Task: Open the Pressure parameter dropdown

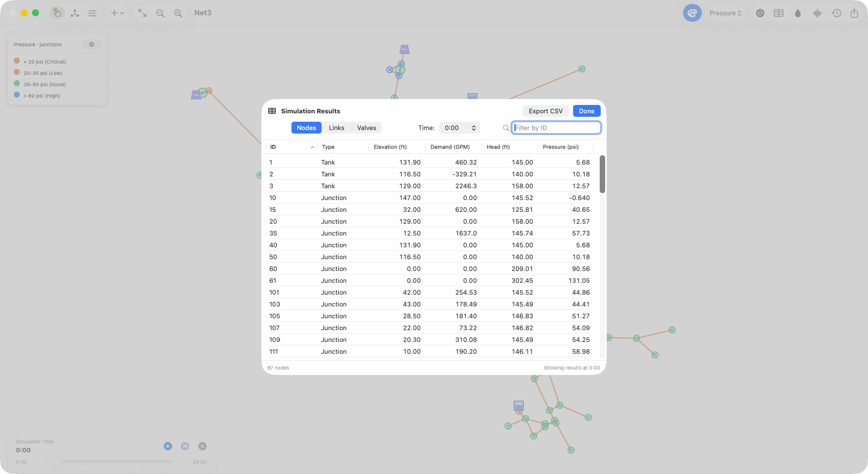Action: click(x=725, y=13)
